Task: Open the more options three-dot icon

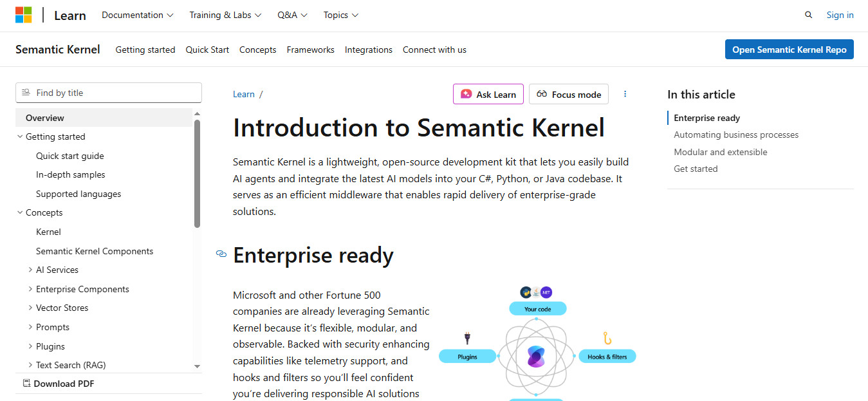Action: [x=625, y=93]
